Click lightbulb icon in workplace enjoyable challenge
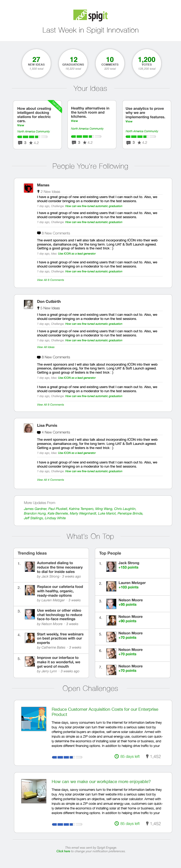 click(147, 824)
